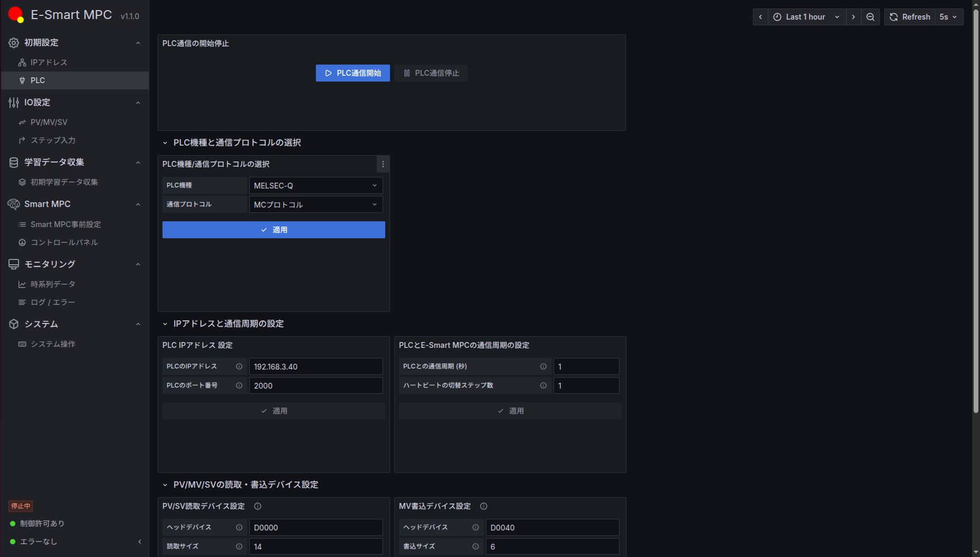Click the PLC IP address field 192.168.3.40
Image resolution: width=980 pixels, height=557 pixels.
[316, 366]
